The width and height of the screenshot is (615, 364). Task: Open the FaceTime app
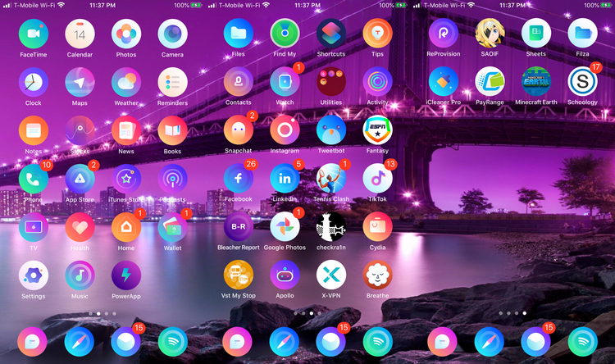coord(34,34)
